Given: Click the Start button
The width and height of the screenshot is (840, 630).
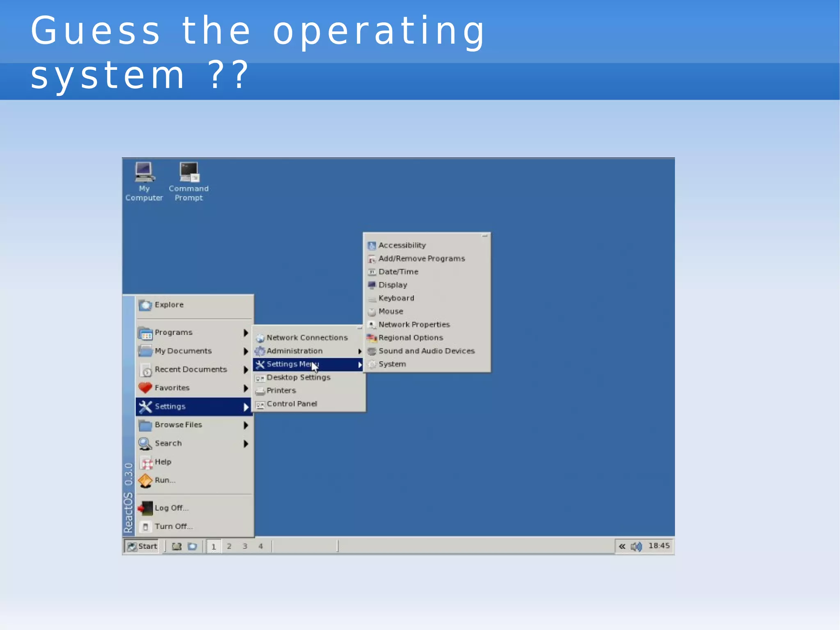Looking at the screenshot, I should pos(142,546).
